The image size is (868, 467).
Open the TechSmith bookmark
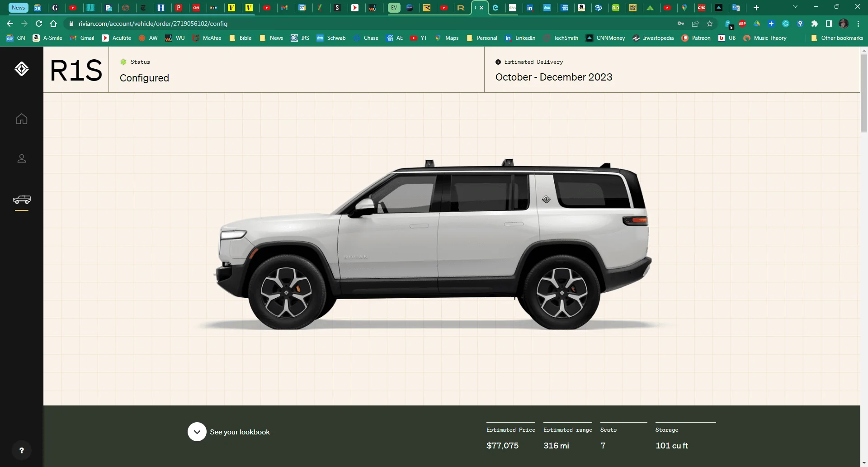[x=561, y=38]
